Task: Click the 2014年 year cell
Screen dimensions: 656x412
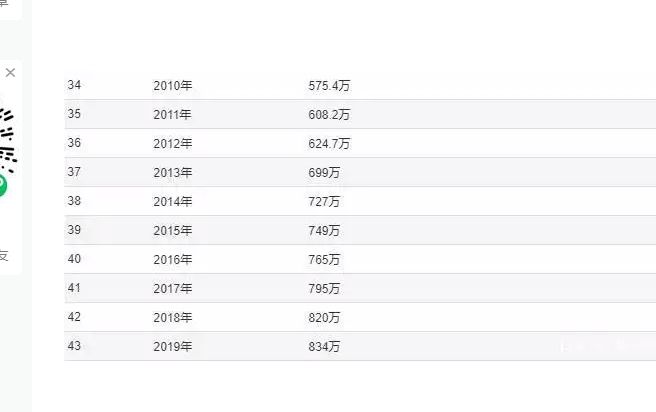Action: [172, 202]
